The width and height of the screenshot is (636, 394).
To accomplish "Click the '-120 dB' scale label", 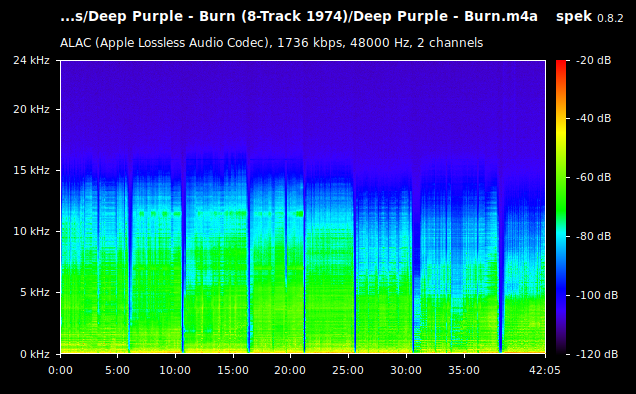I will point(597,354).
